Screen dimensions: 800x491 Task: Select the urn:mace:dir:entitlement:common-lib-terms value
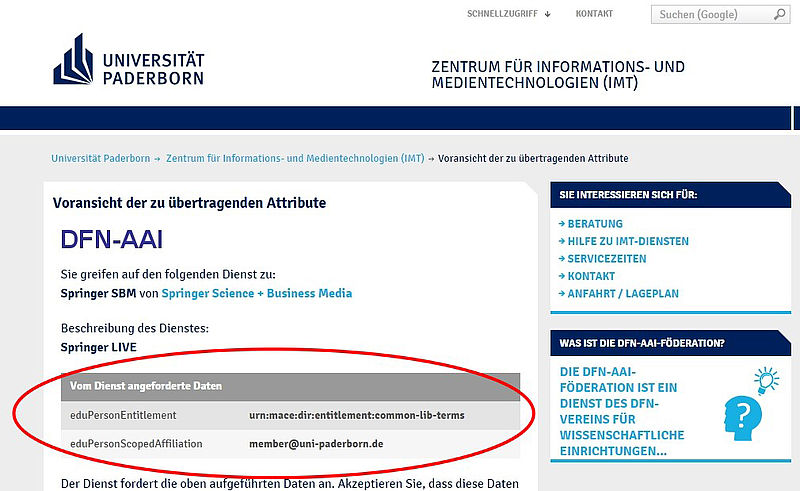357,415
